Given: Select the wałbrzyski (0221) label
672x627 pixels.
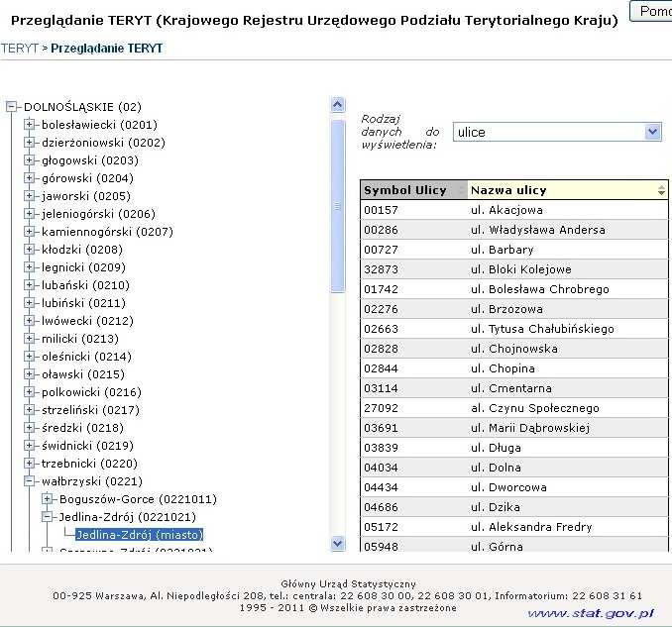Looking at the screenshot, I should (92, 481).
